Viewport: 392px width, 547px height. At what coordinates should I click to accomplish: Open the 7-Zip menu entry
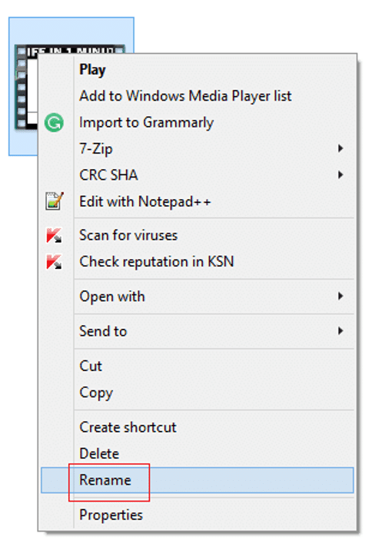pyautogui.click(x=198, y=149)
